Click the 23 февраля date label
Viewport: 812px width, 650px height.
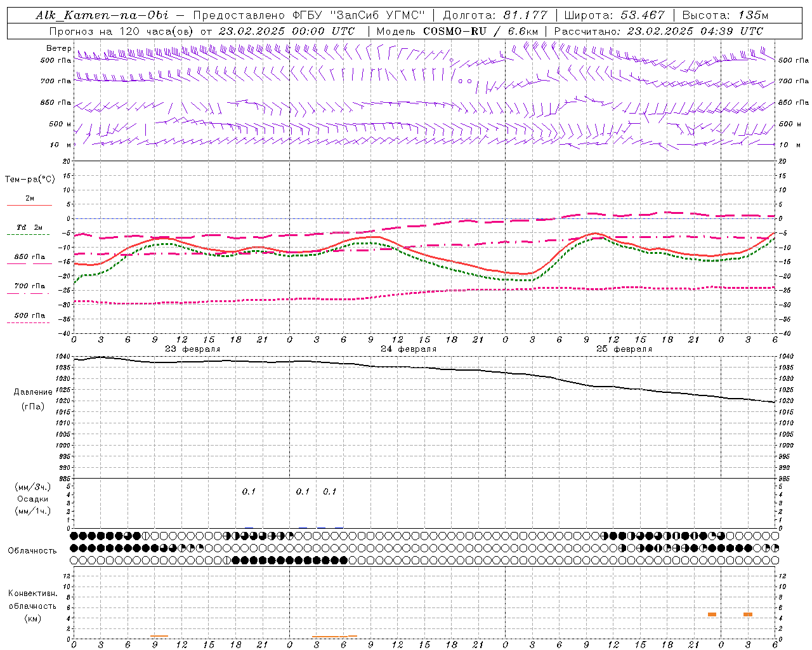pyautogui.click(x=193, y=349)
